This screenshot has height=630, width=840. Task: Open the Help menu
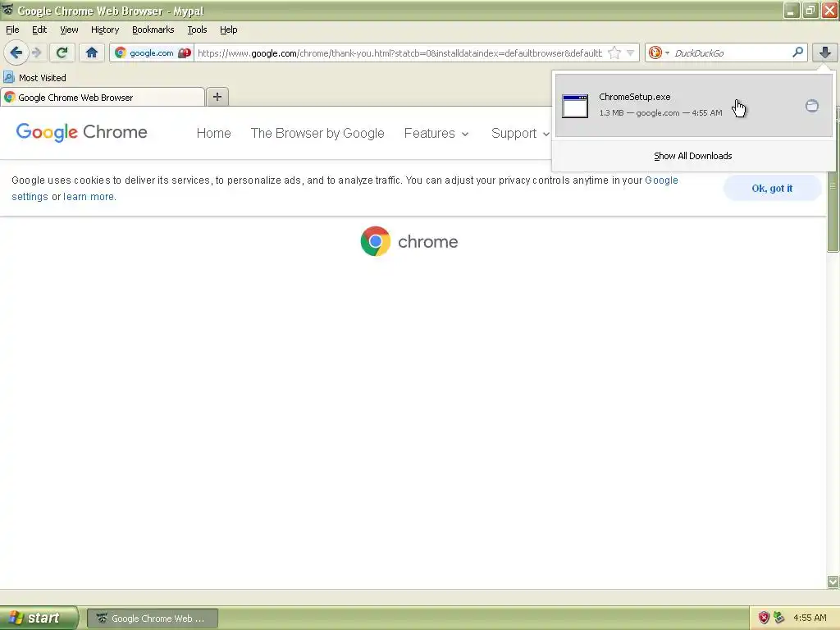[229, 30]
